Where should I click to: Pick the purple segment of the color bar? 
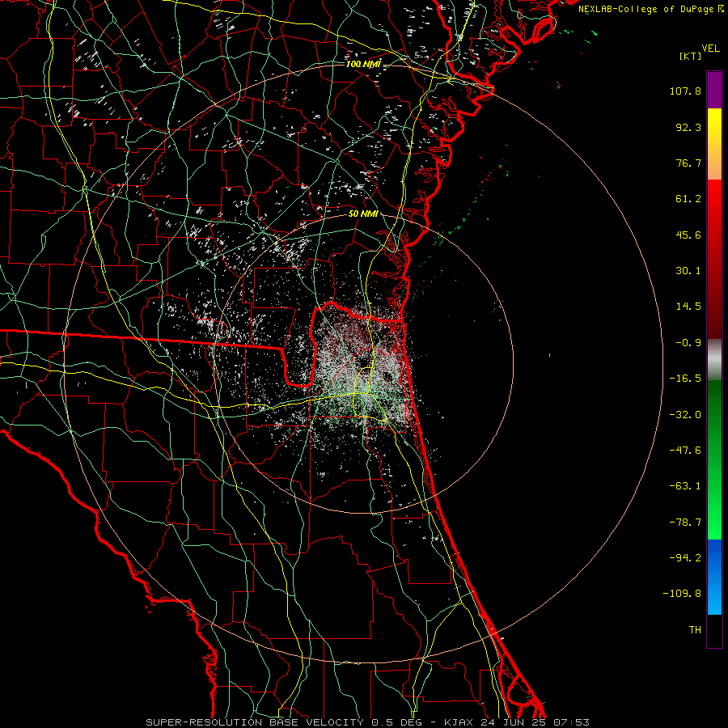714,90
